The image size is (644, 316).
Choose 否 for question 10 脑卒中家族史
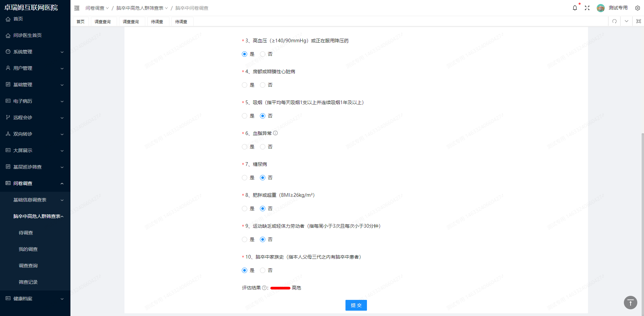(262, 270)
